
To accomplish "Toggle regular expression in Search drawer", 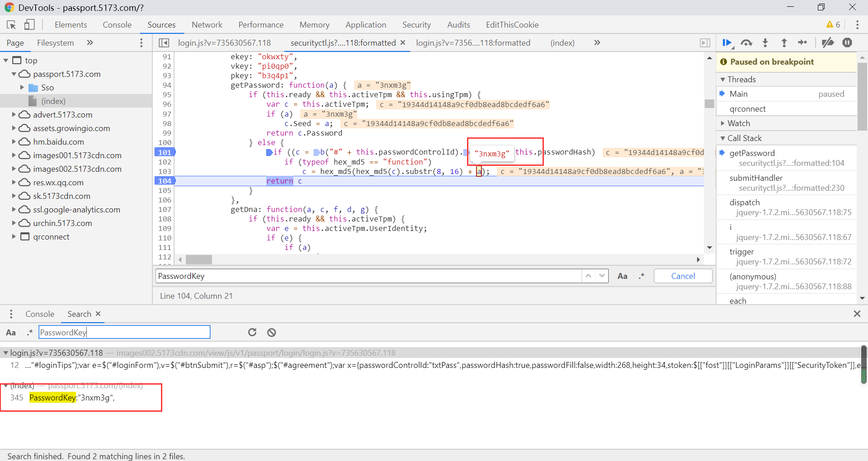I will click(x=30, y=333).
